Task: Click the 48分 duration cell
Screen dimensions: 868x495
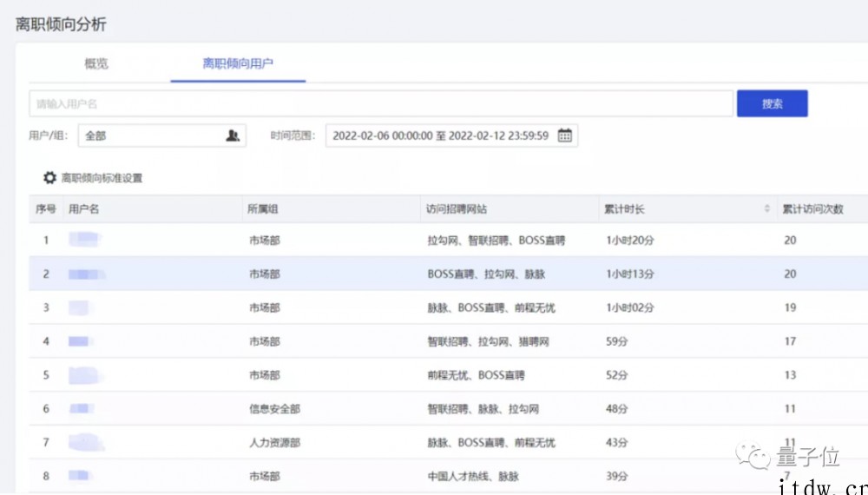Action: click(x=617, y=409)
